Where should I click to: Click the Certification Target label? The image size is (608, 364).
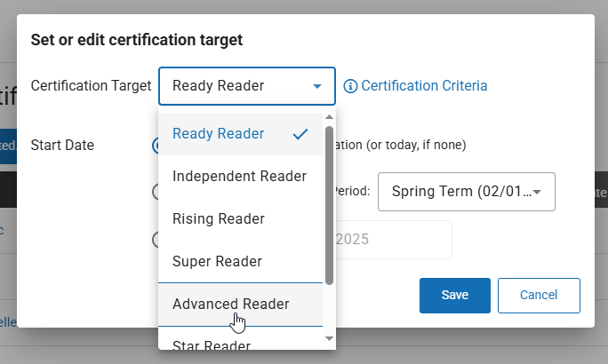[91, 86]
